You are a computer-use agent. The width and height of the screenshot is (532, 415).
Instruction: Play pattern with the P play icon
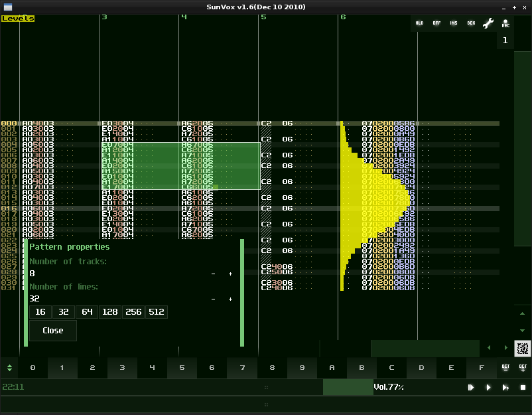[x=505, y=388]
